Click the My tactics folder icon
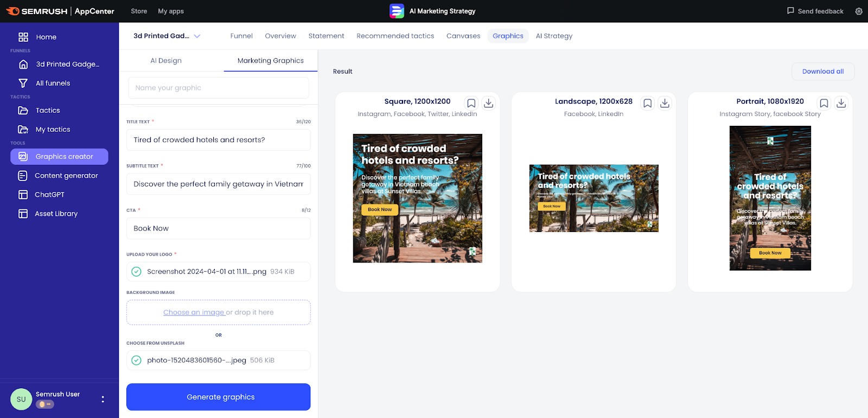The height and width of the screenshot is (418, 868). 23,129
